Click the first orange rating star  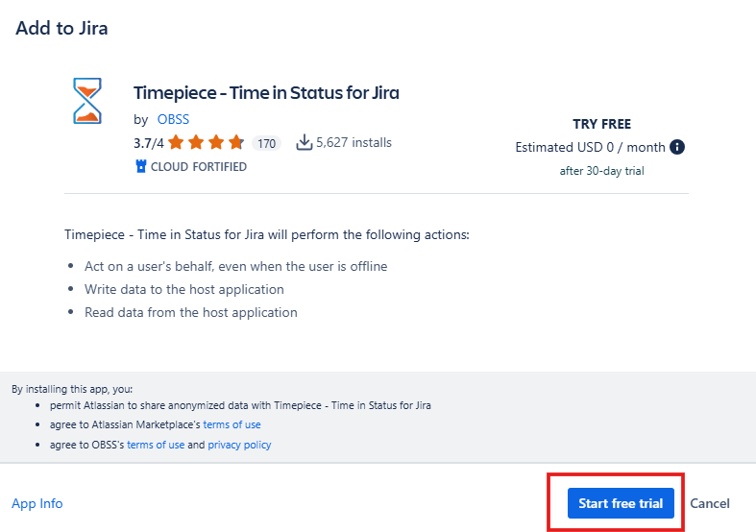tap(174, 143)
